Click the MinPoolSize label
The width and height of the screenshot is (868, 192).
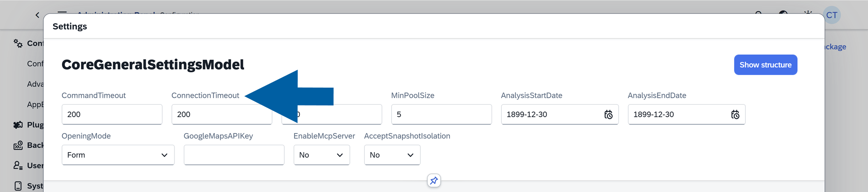413,95
